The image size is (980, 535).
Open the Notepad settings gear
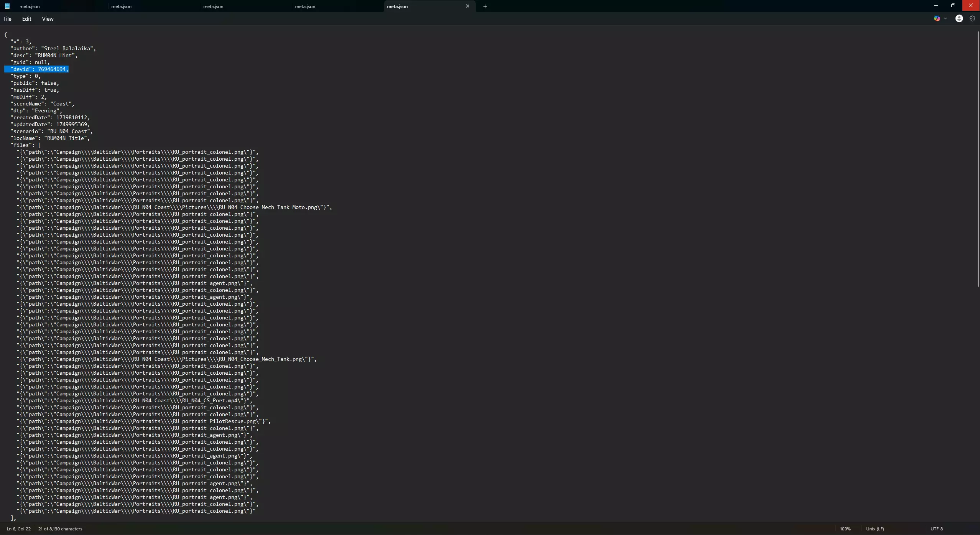pos(972,18)
